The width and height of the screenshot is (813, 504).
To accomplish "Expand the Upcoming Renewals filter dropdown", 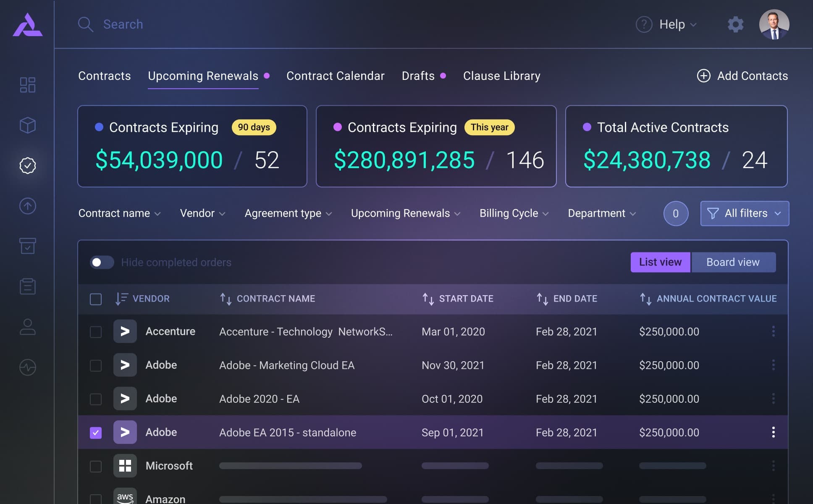I will (406, 213).
